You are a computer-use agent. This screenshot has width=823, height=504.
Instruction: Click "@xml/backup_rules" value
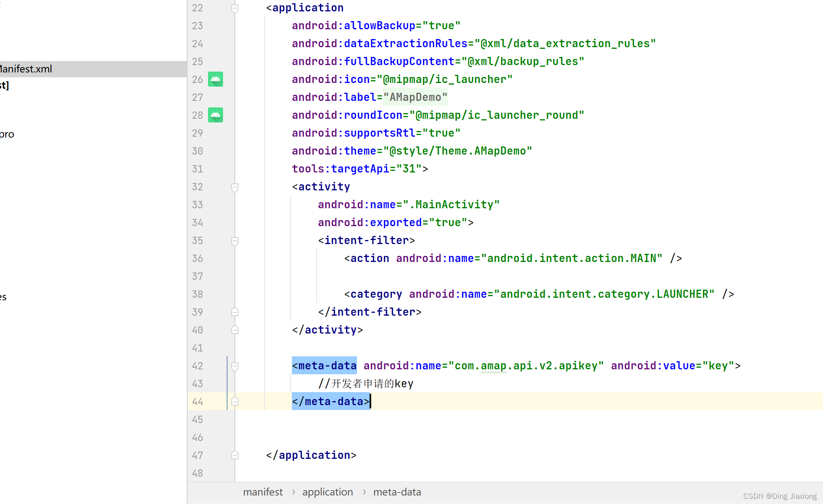point(523,61)
